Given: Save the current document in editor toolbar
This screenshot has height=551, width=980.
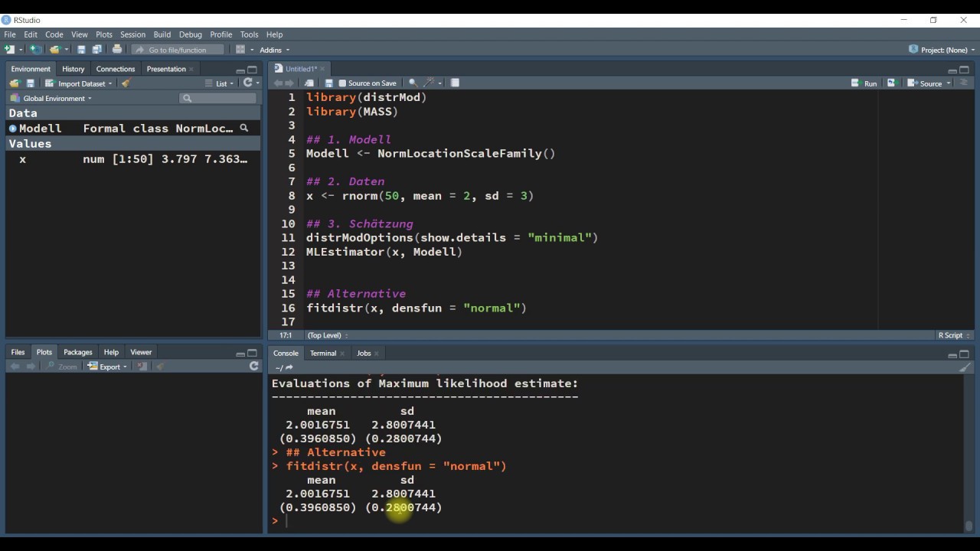Looking at the screenshot, I should point(329,83).
